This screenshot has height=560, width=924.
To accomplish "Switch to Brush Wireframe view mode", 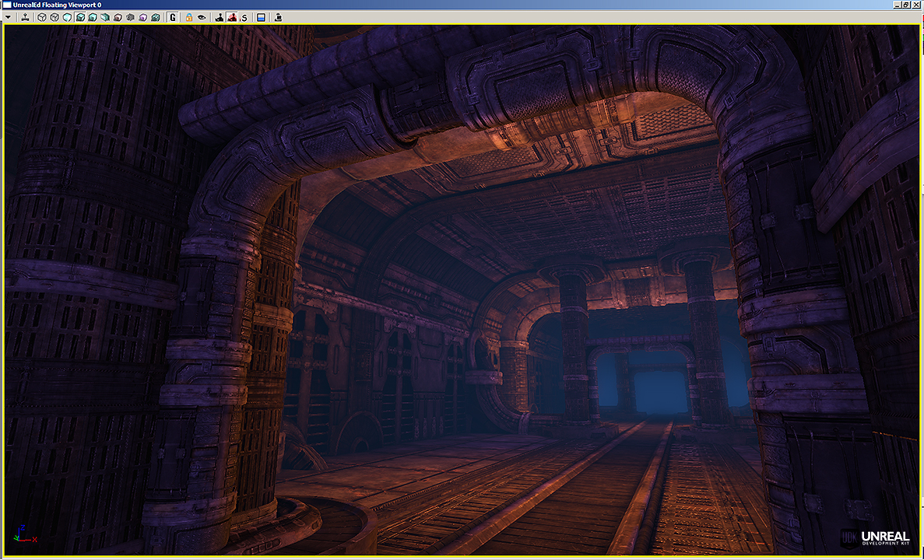I will coord(42,17).
